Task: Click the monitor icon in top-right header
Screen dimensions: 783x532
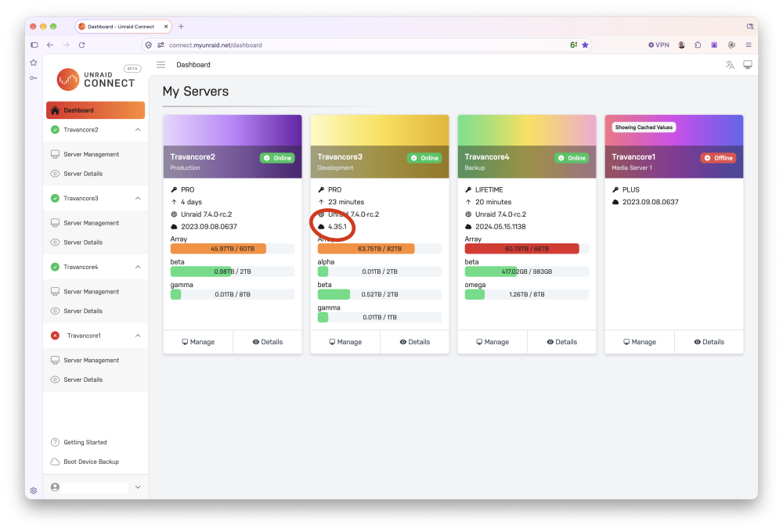Action: 748,65
